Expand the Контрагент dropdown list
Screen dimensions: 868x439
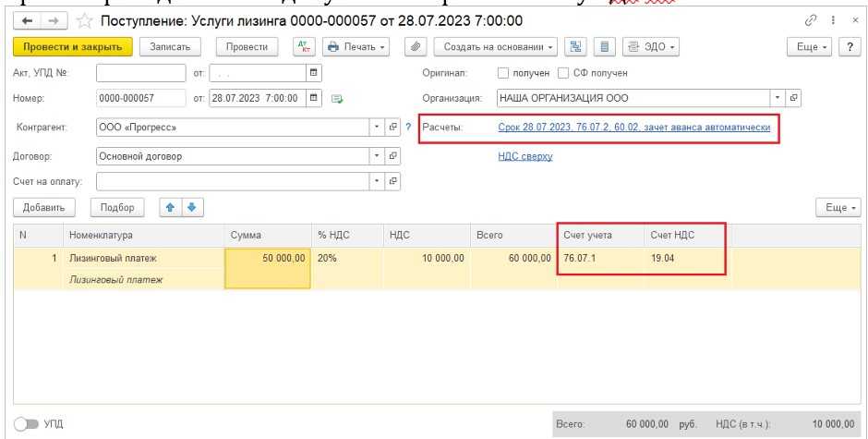coord(377,128)
